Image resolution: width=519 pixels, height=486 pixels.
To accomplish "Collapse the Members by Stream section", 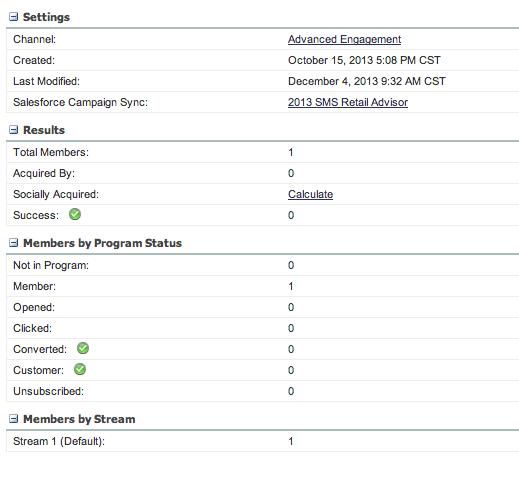I will tap(13, 419).
